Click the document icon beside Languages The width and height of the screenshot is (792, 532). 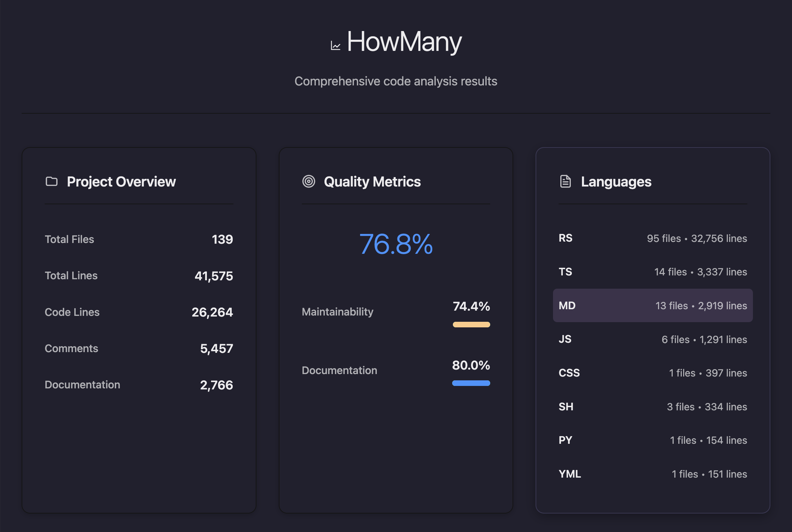(565, 181)
